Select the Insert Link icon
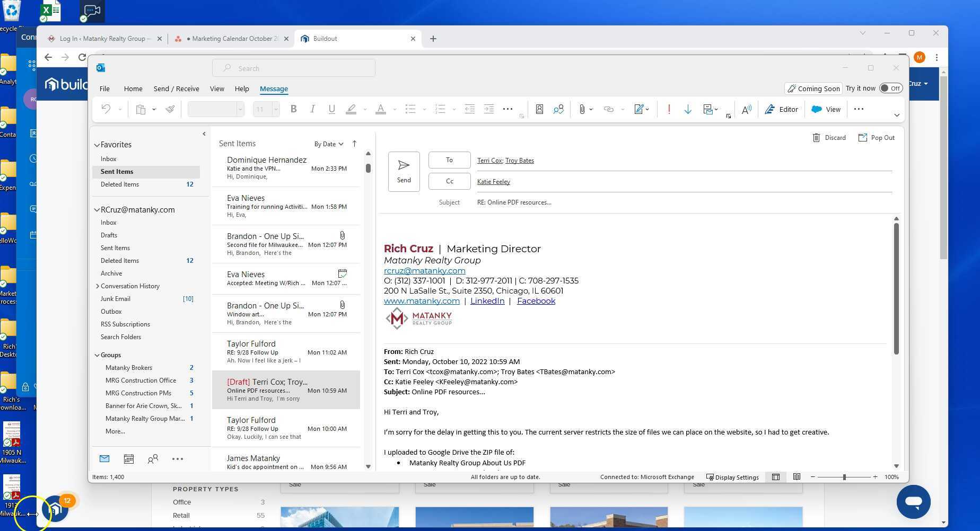 tap(608, 109)
